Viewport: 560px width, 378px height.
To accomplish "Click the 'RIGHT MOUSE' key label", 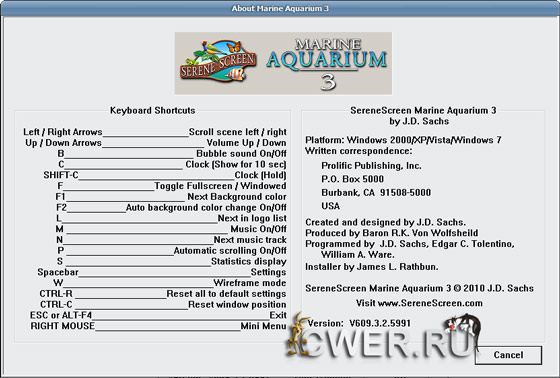I will tap(62, 326).
